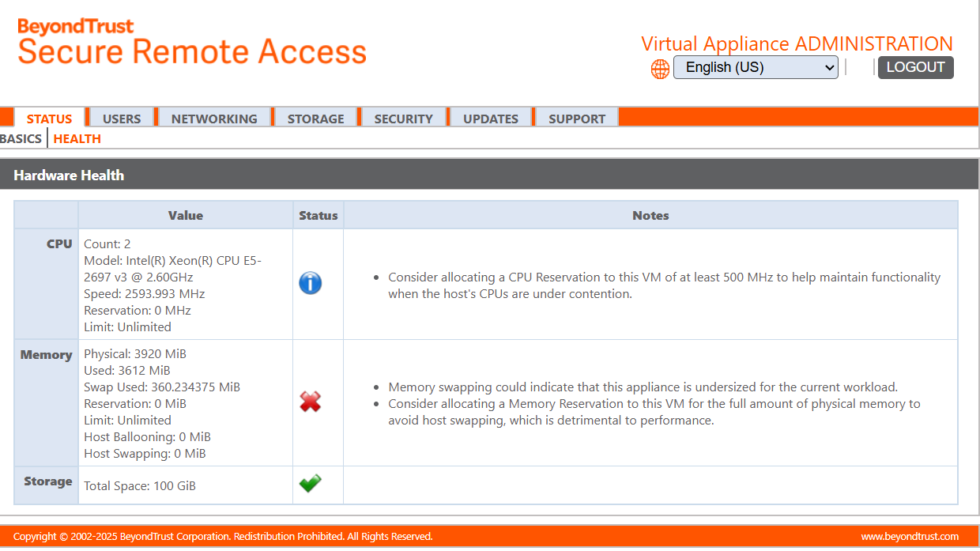This screenshot has width=980, height=551.
Task: Click the CPU Reservation recommendation note
Action: pyautogui.click(x=664, y=285)
